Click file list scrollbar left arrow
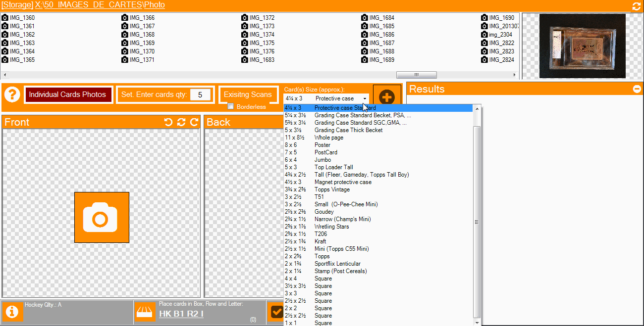644x326 pixels. point(5,75)
